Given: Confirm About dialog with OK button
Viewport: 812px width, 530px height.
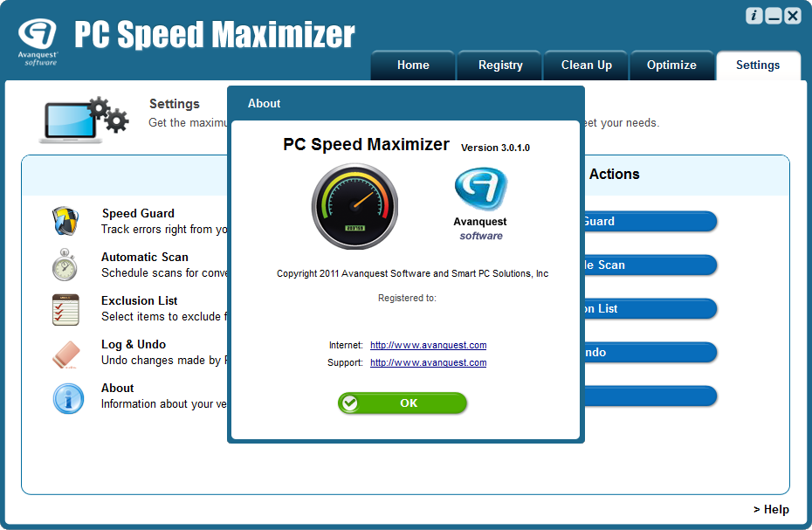Looking at the screenshot, I should 403,403.
